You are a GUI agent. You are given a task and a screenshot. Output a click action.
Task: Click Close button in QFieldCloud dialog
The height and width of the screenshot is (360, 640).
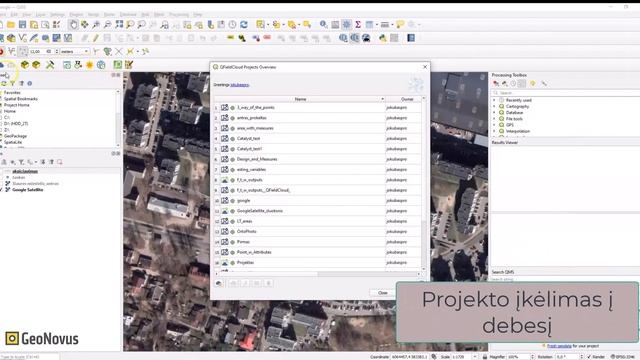pos(382,293)
